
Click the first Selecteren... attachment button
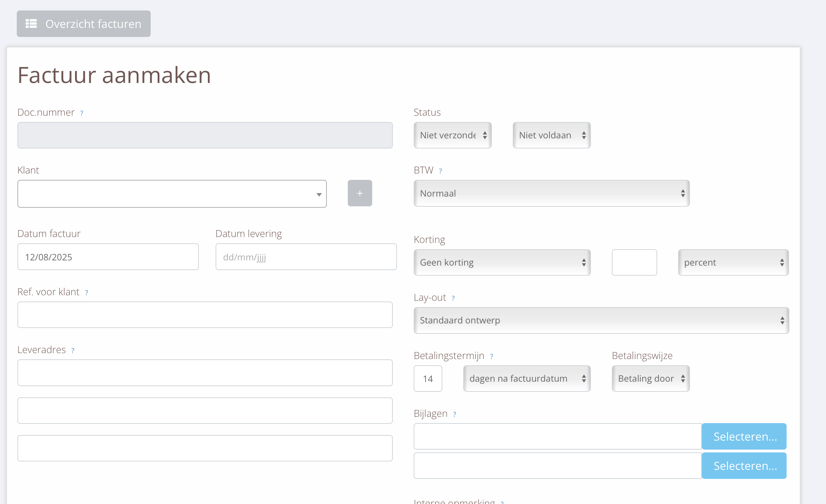point(744,436)
